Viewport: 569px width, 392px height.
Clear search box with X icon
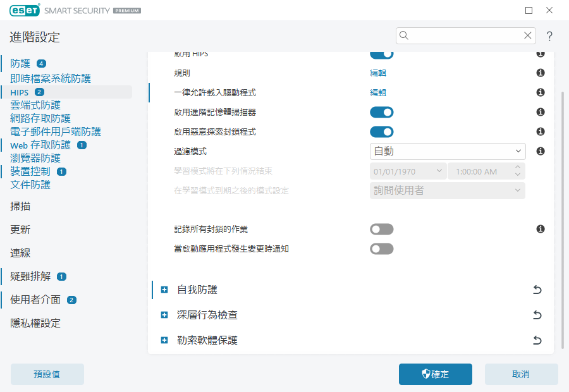click(527, 35)
